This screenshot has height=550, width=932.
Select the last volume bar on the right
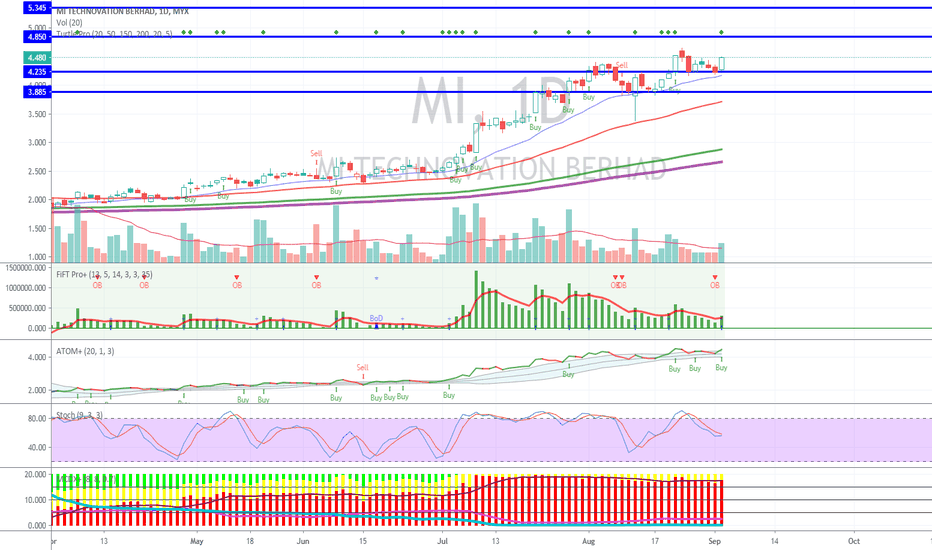[722, 253]
